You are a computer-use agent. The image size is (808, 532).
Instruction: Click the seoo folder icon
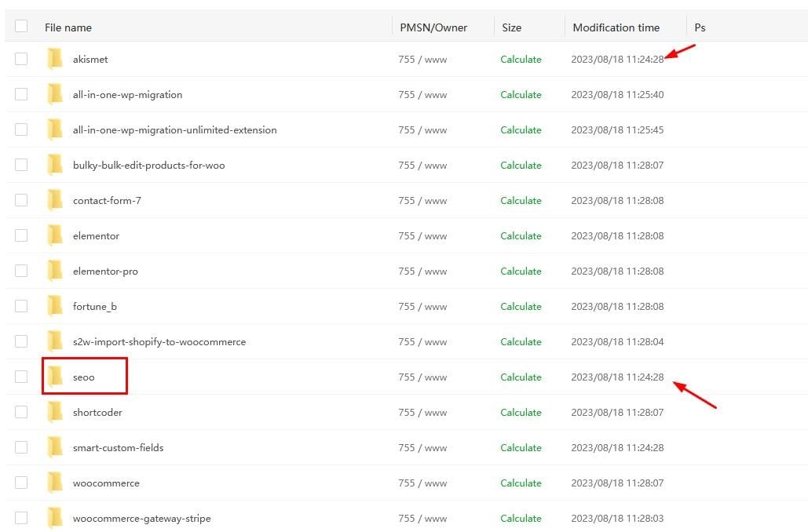[x=54, y=377]
